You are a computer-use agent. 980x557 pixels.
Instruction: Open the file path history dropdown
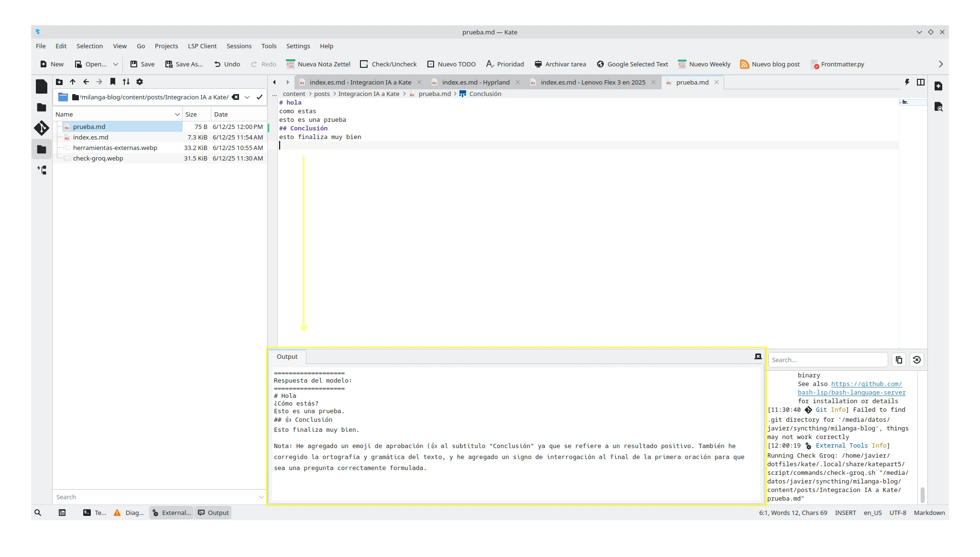point(247,97)
